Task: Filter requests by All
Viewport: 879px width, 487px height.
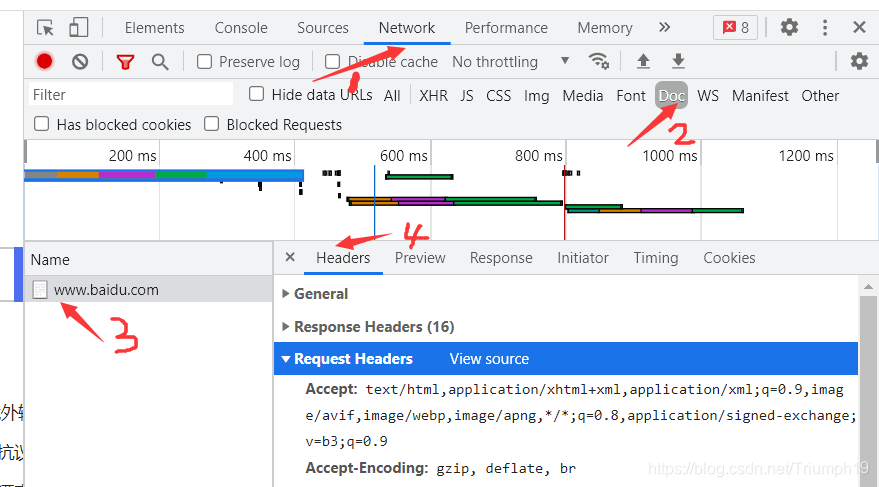Action: click(x=392, y=96)
